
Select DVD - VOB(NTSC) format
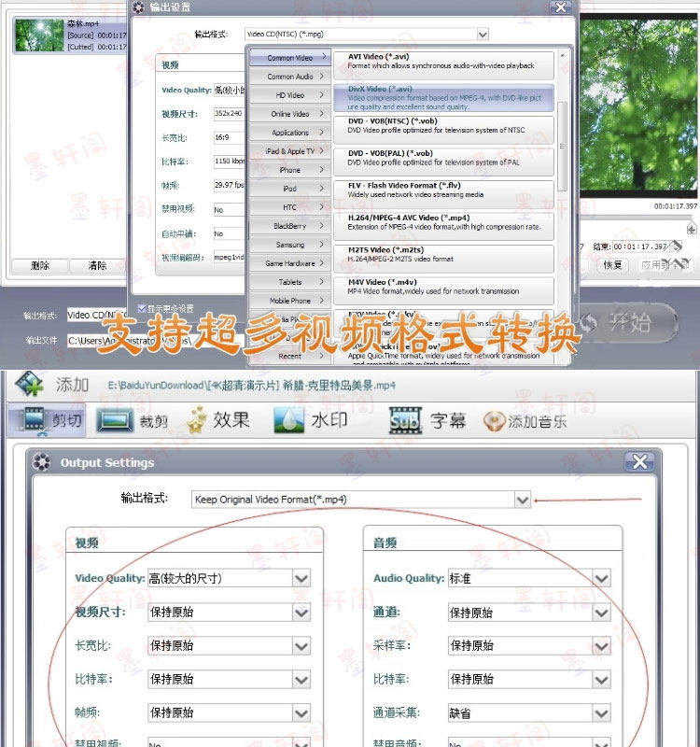click(x=443, y=130)
